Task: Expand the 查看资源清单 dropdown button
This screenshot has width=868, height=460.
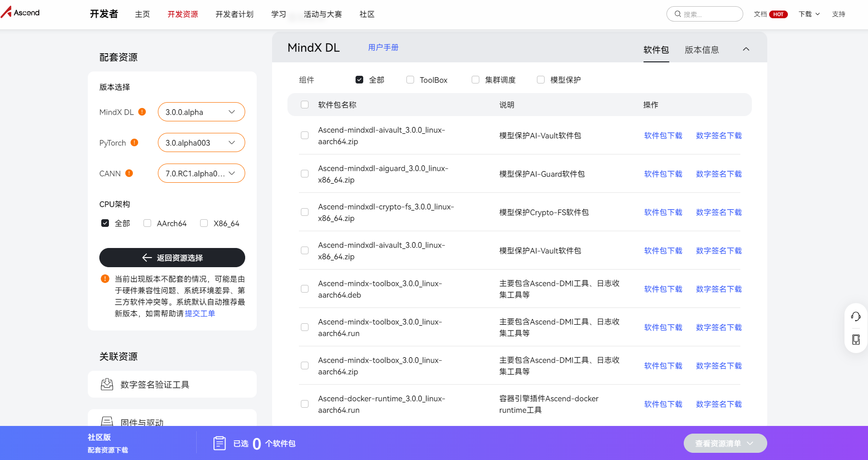Action: (725, 443)
